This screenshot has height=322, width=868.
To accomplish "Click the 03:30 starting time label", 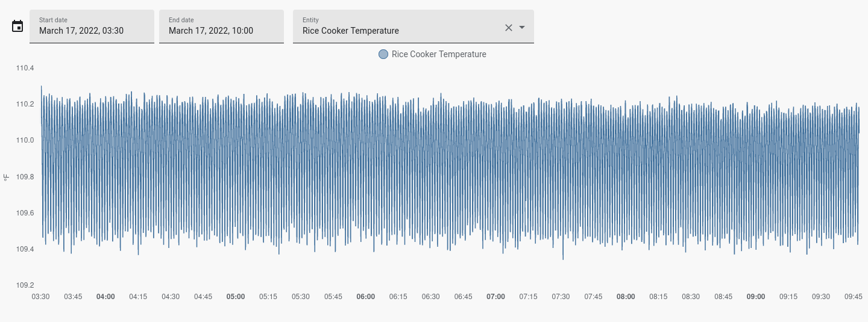I will pyautogui.click(x=40, y=297).
